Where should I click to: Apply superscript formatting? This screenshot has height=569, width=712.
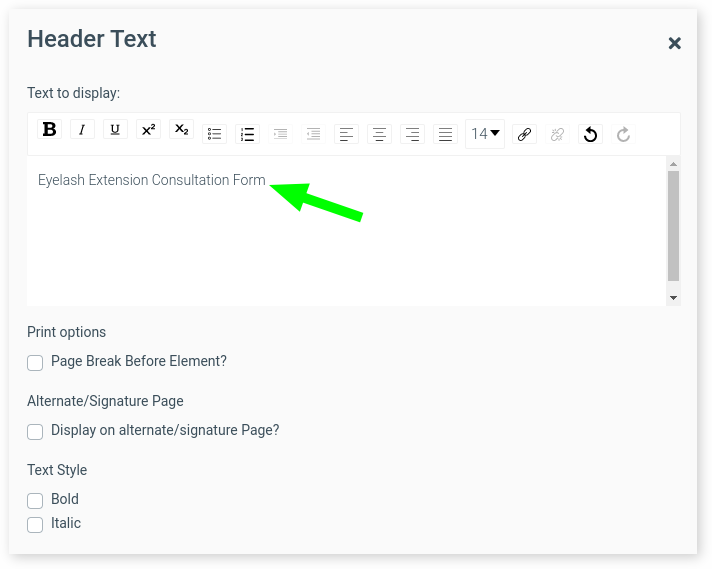[148, 129]
